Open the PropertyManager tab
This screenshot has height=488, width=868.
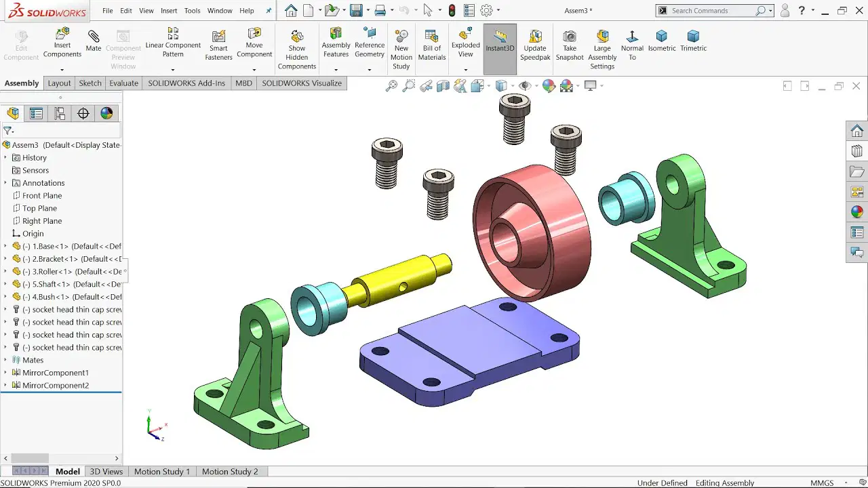(x=36, y=113)
